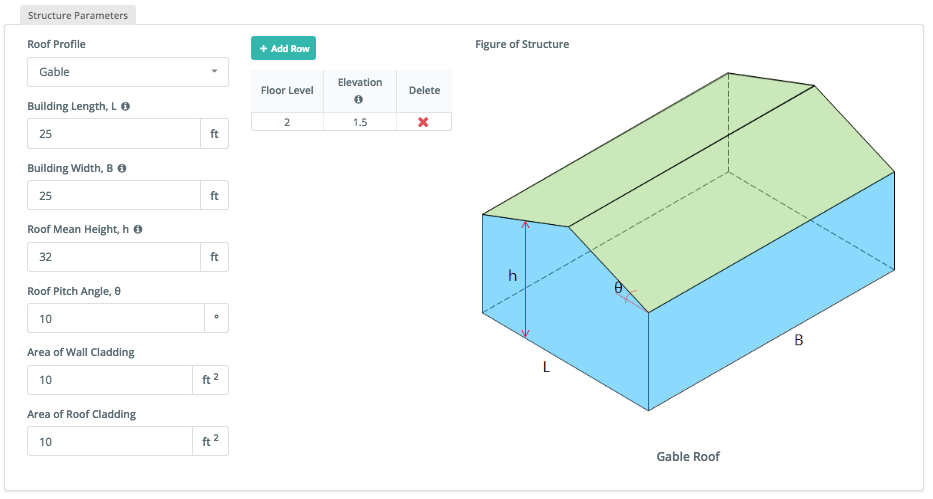The height and width of the screenshot is (499, 933).
Task: Click the Add Row button
Action: 283,48
